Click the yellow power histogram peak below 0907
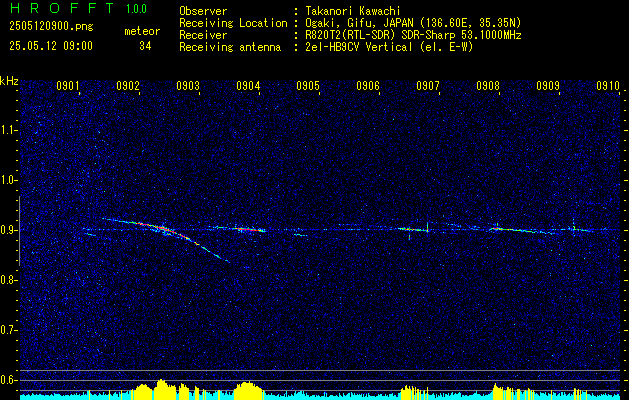Screen dimensions: 629x400 412,392
